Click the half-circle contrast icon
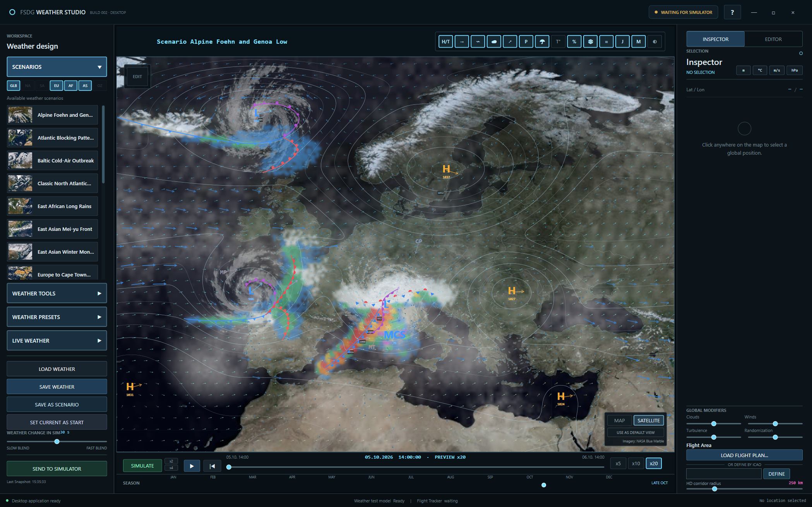812x507 pixels. 655,42
